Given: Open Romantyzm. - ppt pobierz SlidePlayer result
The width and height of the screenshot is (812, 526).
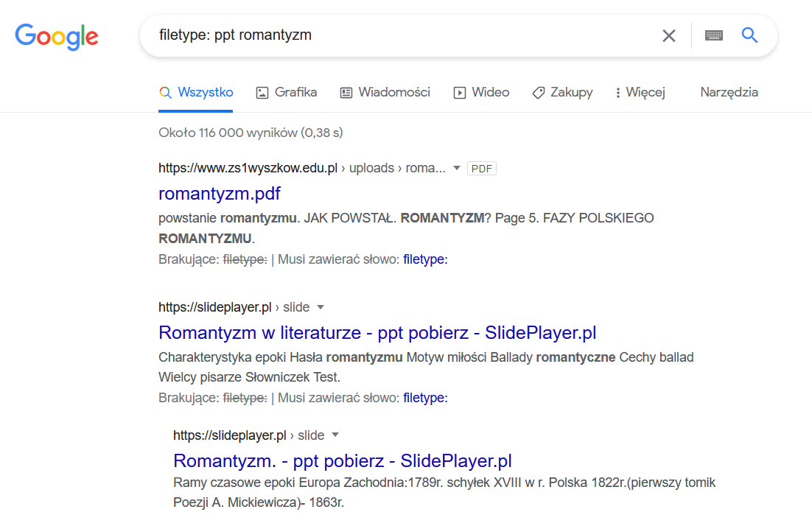Looking at the screenshot, I should coord(343,460).
